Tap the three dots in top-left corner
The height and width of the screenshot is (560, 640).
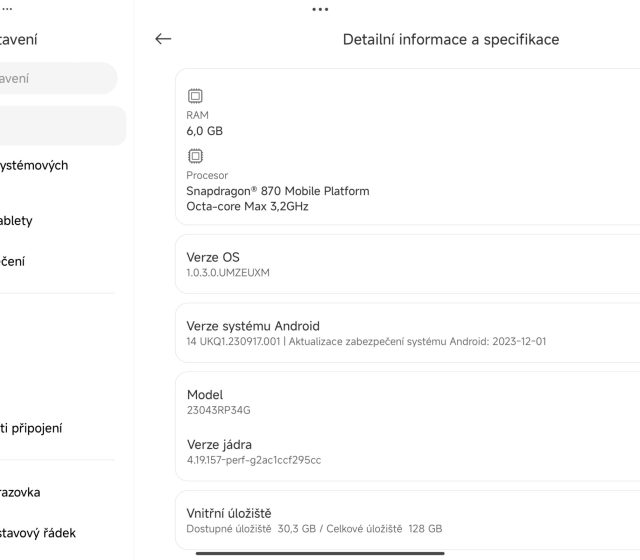(8, 5)
